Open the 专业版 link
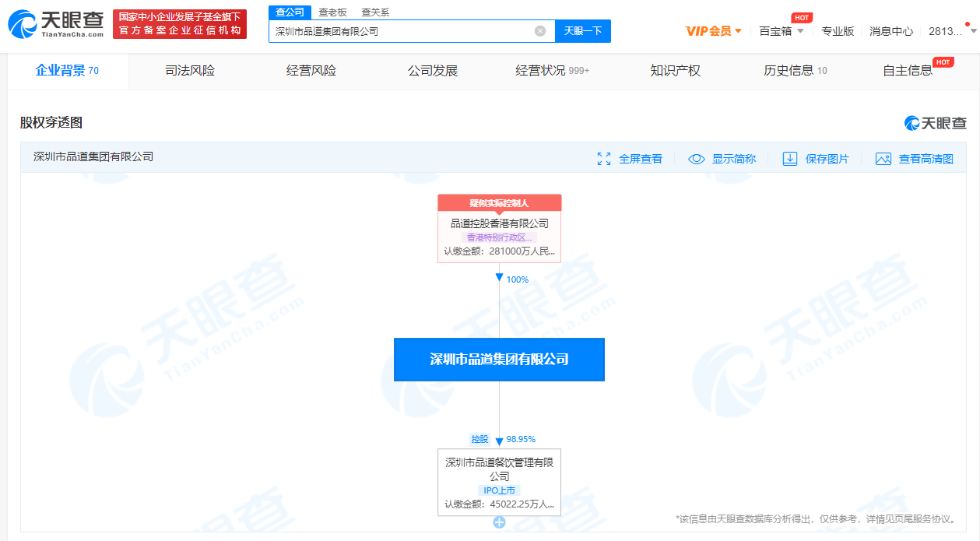The image size is (980, 541). click(838, 31)
